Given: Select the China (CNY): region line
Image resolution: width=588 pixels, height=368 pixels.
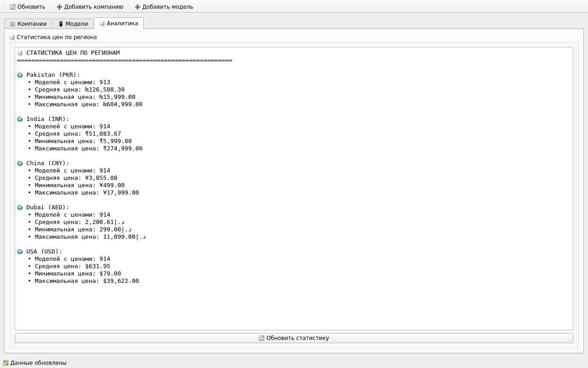Looking at the screenshot, I should pyautogui.click(x=48, y=163).
